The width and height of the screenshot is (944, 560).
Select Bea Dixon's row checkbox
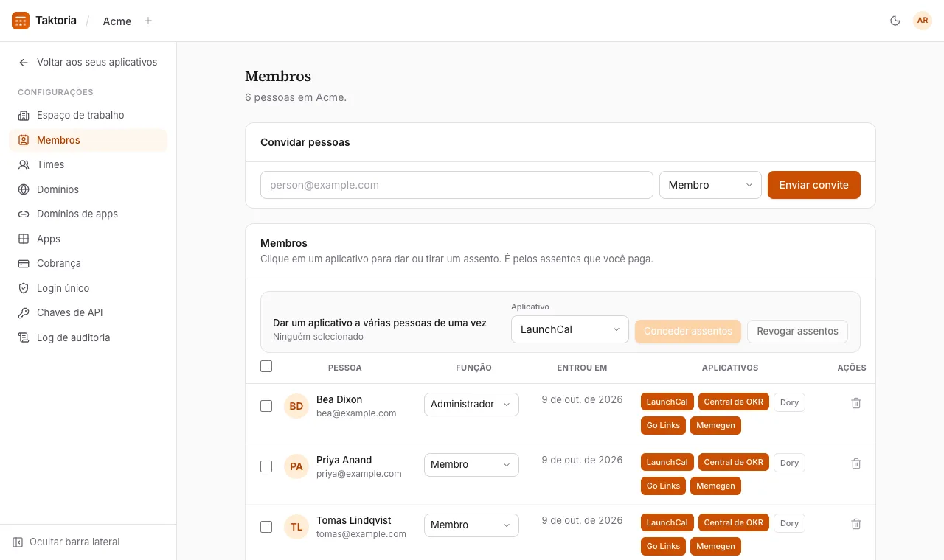[266, 406]
